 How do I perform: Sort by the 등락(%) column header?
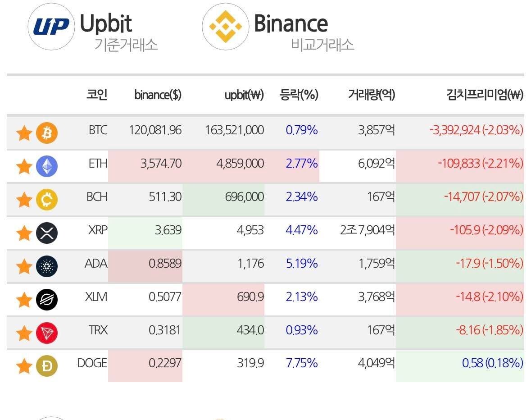(299, 95)
